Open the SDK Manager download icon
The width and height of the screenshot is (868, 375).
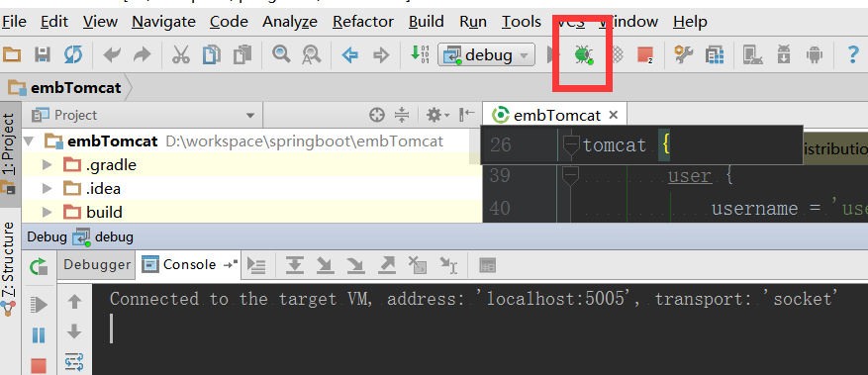tap(784, 54)
